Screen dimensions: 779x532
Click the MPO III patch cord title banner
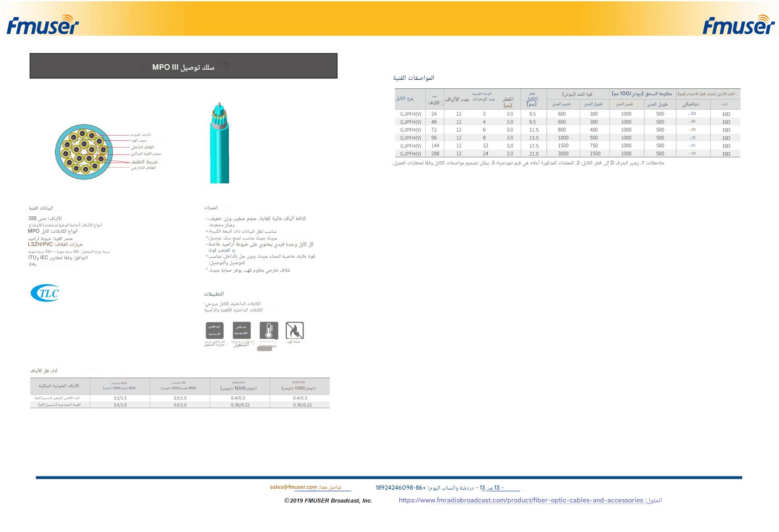click(x=183, y=66)
